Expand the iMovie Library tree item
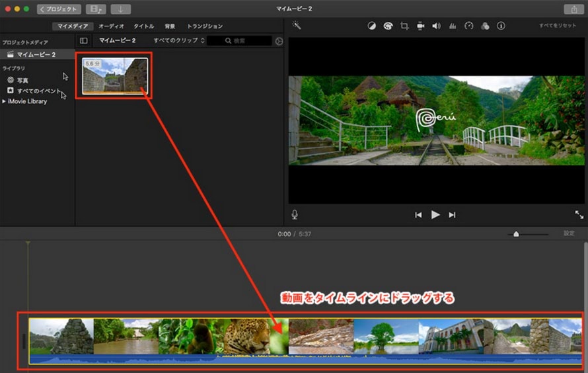 (x=4, y=101)
